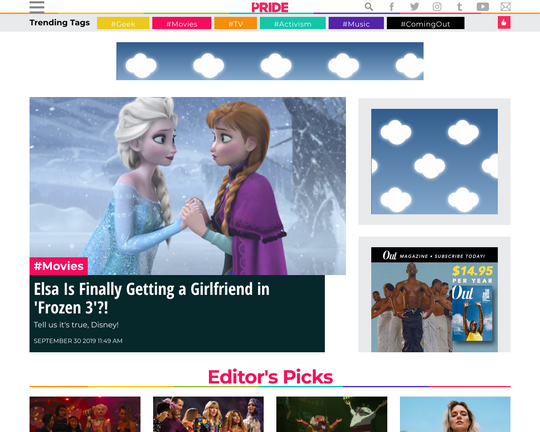Open the Elsa girlfriend Frozen 3 headline
Image resolution: width=540 pixels, height=432 pixels.
(x=152, y=298)
